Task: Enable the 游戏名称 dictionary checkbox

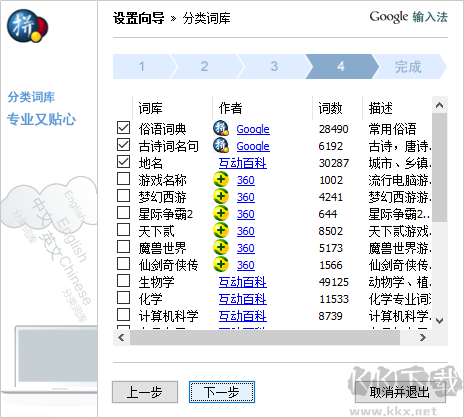Action: (x=124, y=178)
